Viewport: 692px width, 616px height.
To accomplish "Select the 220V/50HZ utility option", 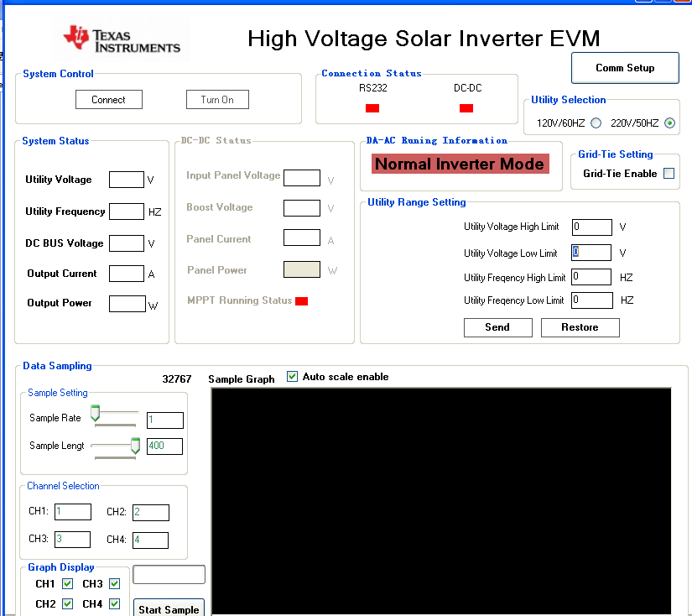I will click(x=670, y=123).
